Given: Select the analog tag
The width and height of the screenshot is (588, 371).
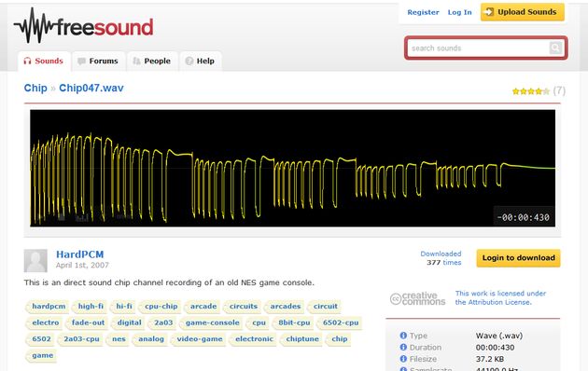Looking at the screenshot, I should 150,339.
